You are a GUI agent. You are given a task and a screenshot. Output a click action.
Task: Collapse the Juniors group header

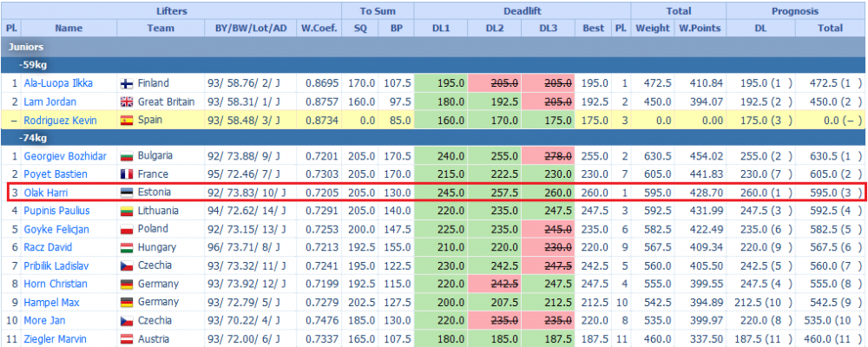click(27, 47)
